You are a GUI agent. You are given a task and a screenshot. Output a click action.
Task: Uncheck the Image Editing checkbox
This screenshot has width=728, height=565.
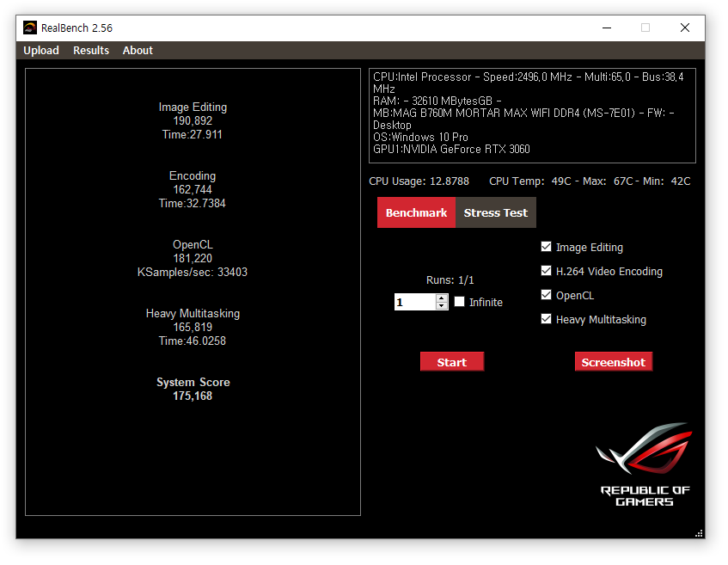[x=546, y=247]
